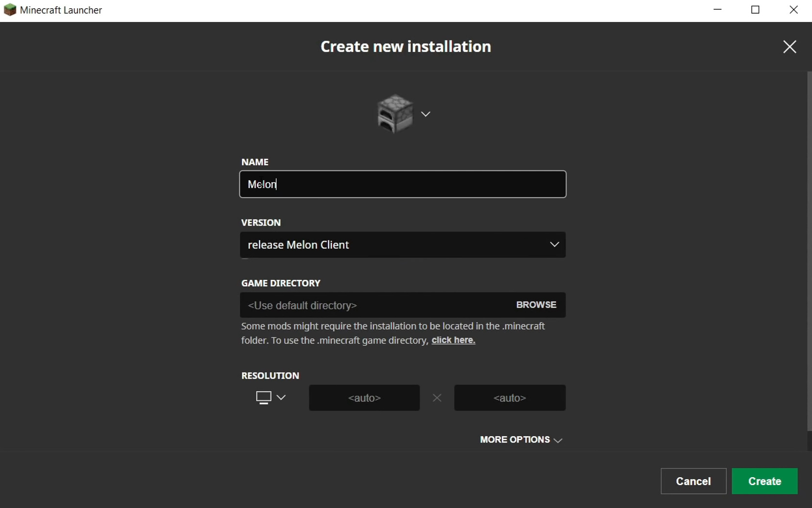Screen dimensions: 812x508
Task: Click the Cancel button
Action: point(693,481)
